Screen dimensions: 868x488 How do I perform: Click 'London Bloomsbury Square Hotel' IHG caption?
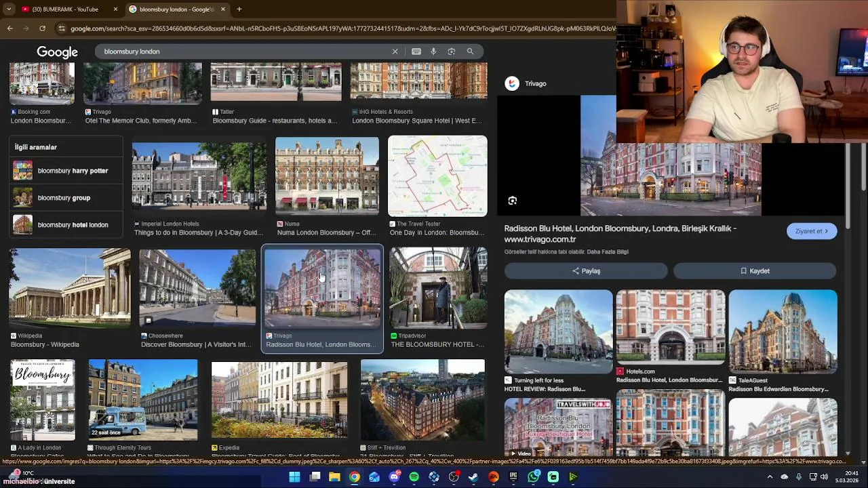pyautogui.click(x=416, y=121)
